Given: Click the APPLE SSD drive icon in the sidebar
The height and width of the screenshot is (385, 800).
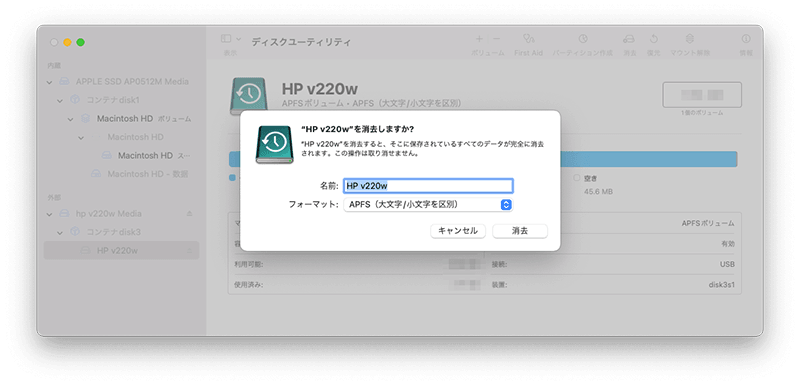Looking at the screenshot, I should tap(64, 82).
